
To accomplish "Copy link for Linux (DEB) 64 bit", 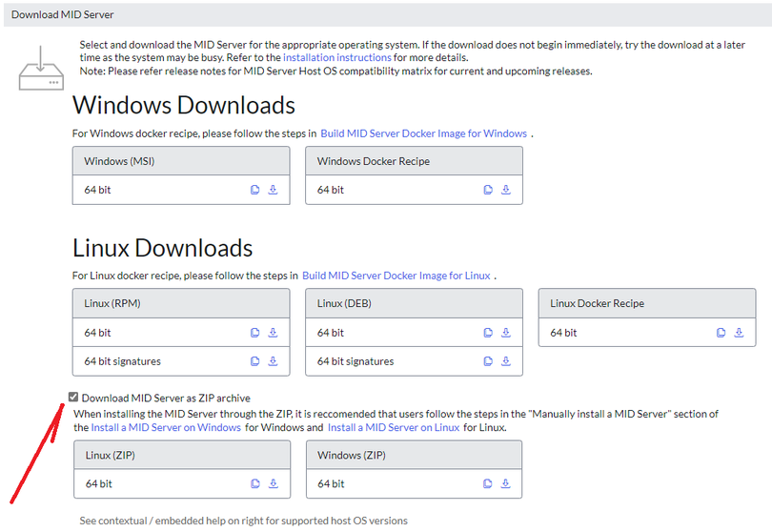I will click(488, 333).
